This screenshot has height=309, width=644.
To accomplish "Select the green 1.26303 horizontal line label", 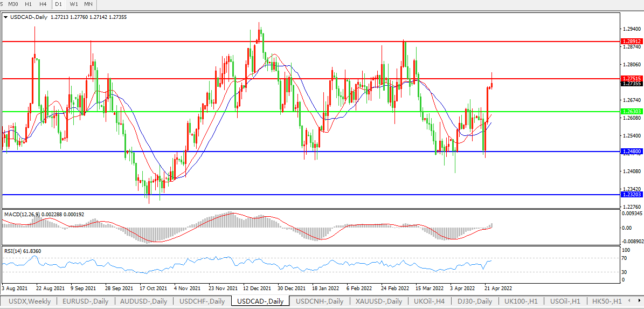I will [631, 111].
